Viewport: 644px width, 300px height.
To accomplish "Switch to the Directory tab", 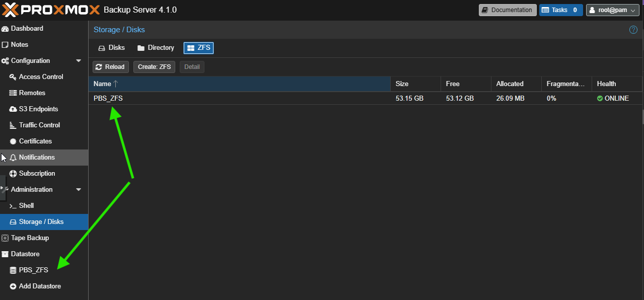I will [156, 48].
